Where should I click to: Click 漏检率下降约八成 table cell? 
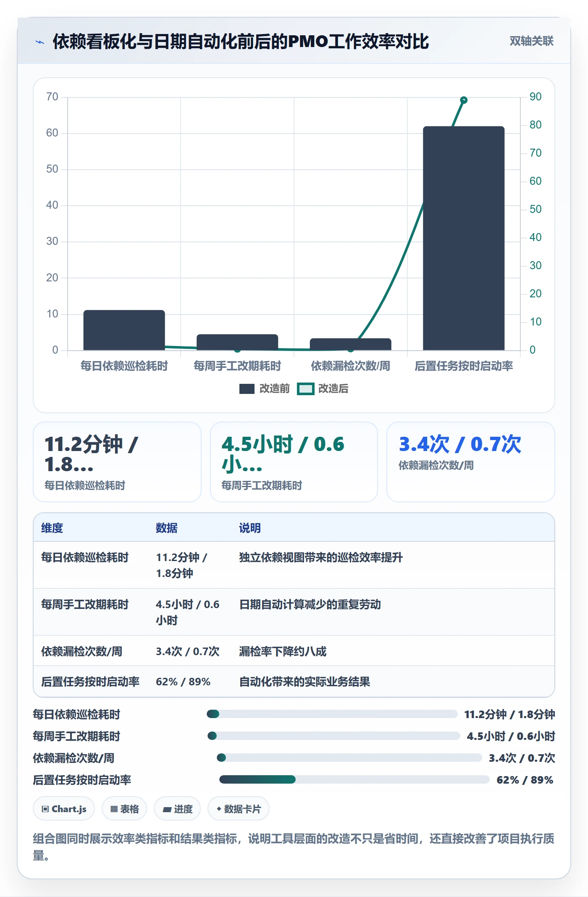[x=283, y=651]
